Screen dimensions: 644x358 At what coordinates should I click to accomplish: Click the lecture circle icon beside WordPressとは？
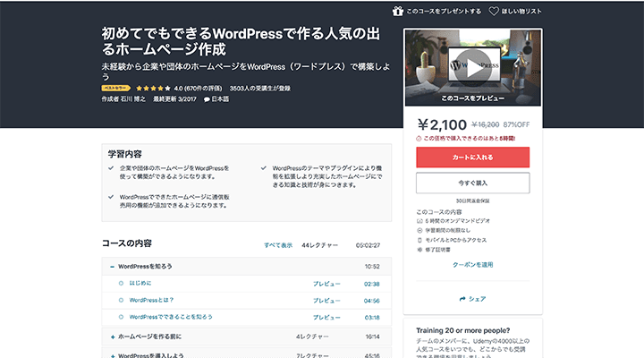[121, 300]
